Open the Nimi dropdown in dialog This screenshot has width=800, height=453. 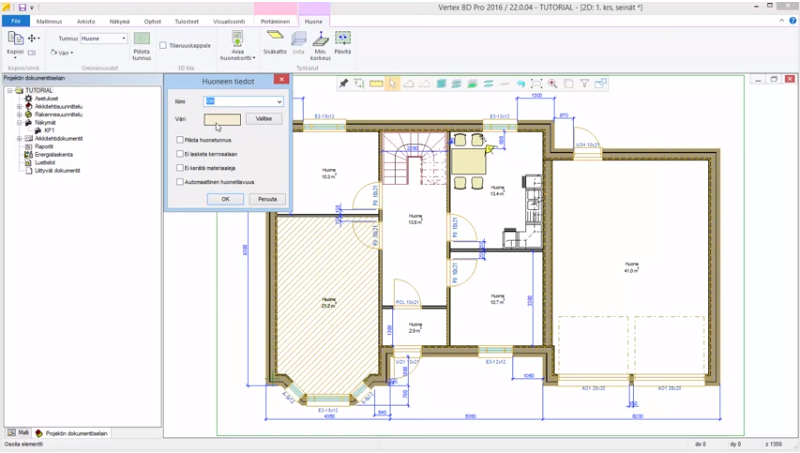278,101
